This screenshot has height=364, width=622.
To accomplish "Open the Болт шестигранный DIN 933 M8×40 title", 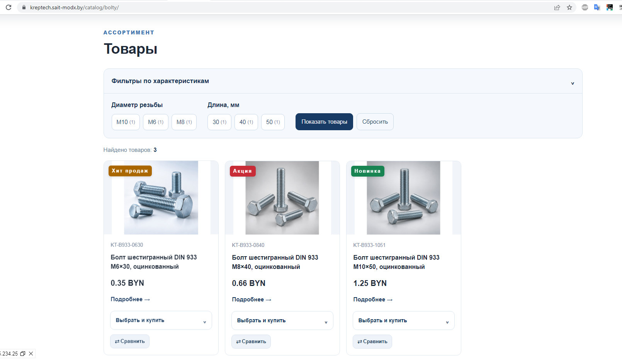I will [x=275, y=262].
